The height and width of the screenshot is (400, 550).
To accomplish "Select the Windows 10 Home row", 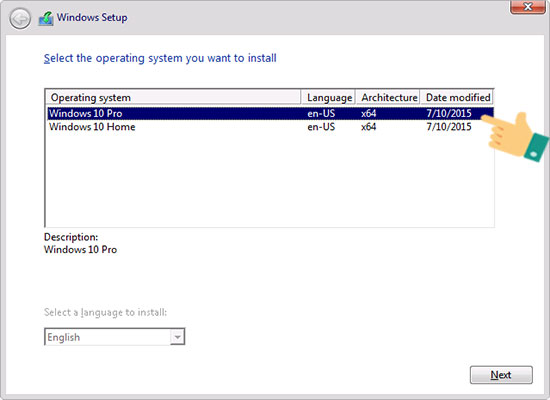I will point(270,127).
